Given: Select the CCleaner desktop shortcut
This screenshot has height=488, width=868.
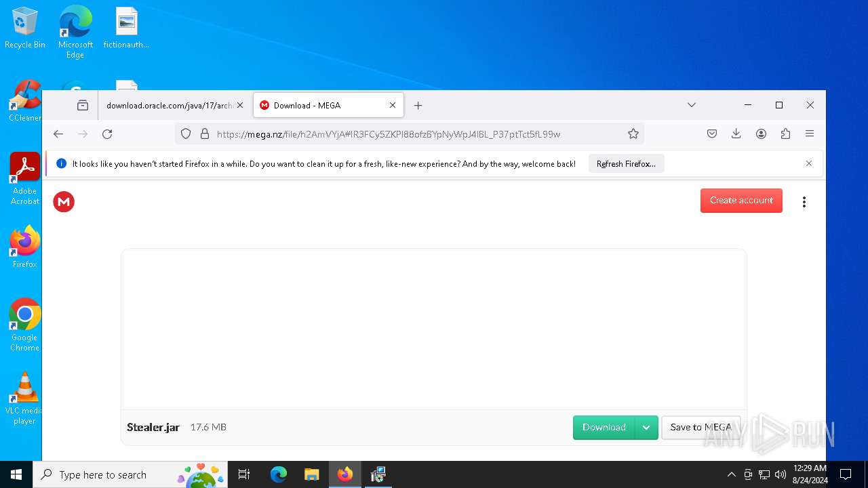Looking at the screenshot, I should (x=24, y=101).
